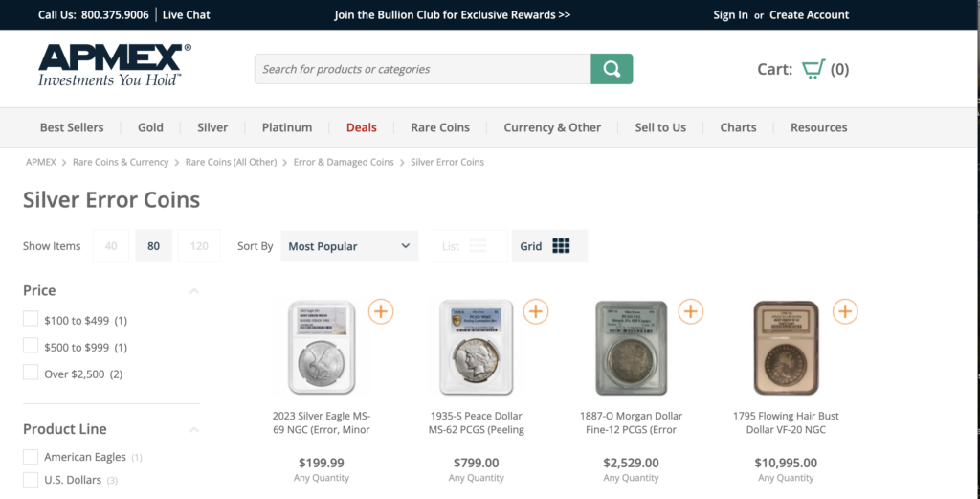980x499 pixels.
Task: Open the Rare Coins menu
Action: coord(440,127)
